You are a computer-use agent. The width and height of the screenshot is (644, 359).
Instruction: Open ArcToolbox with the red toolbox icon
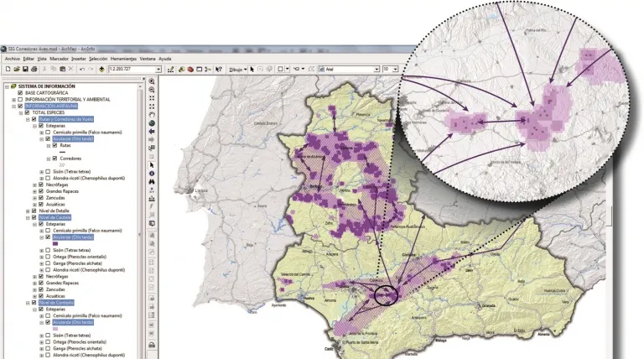tap(190, 70)
